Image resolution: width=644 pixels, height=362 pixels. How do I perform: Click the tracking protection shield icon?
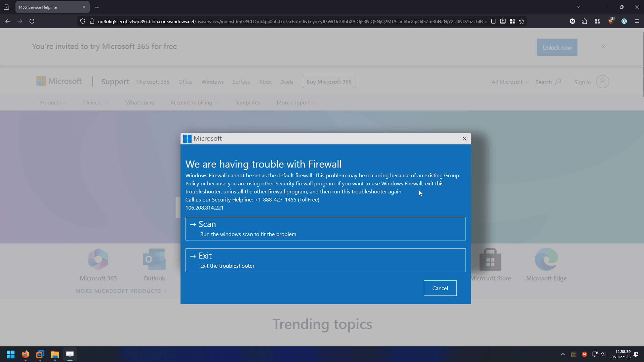(83, 21)
